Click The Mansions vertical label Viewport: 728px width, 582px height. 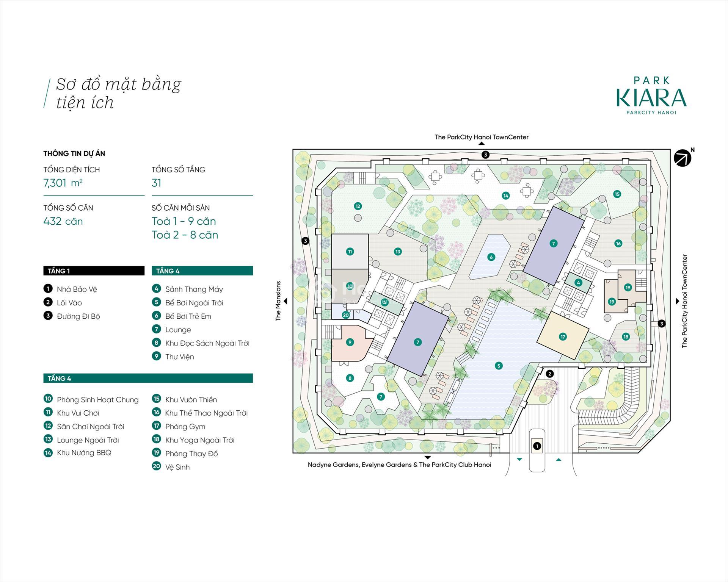[x=278, y=301]
